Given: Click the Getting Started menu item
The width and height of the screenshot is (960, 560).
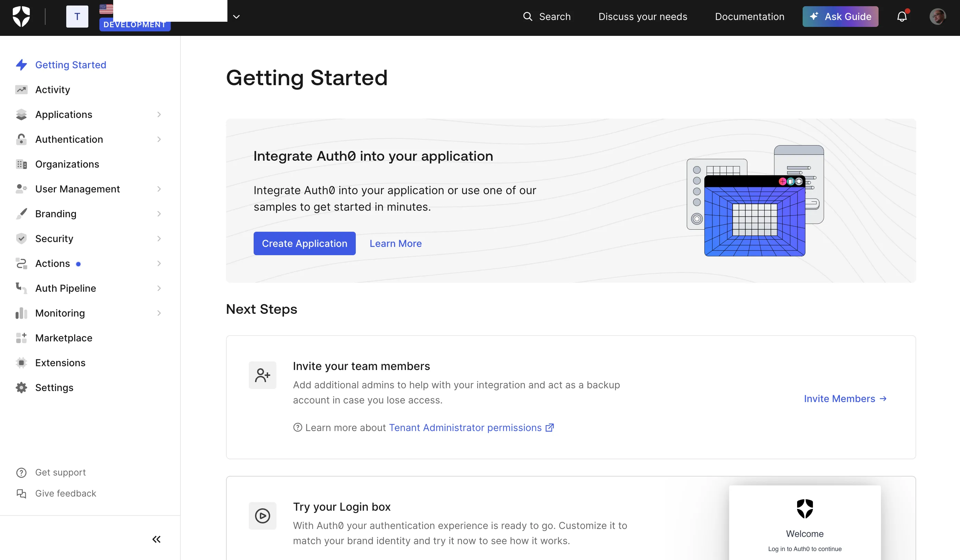Looking at the screenshot, I should 71,64.
